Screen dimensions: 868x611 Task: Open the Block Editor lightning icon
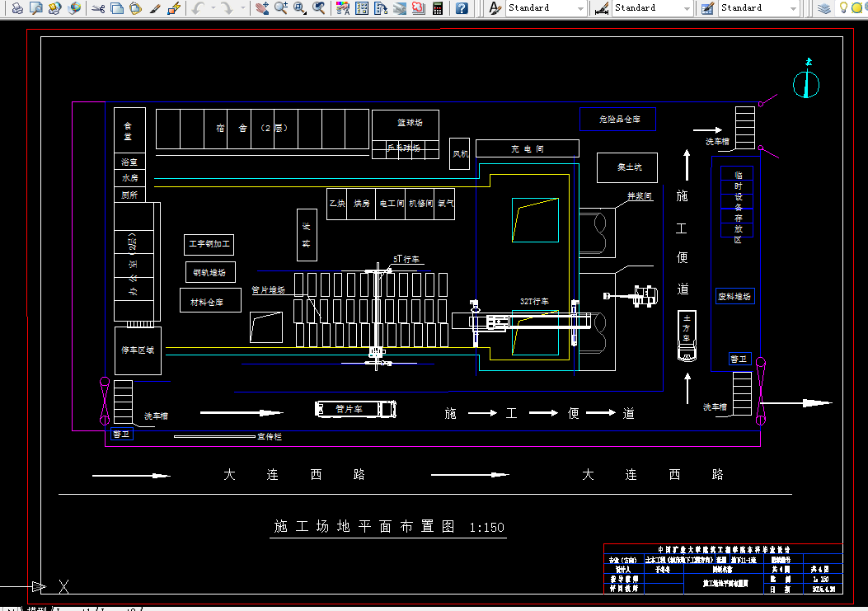pos(173,7)
